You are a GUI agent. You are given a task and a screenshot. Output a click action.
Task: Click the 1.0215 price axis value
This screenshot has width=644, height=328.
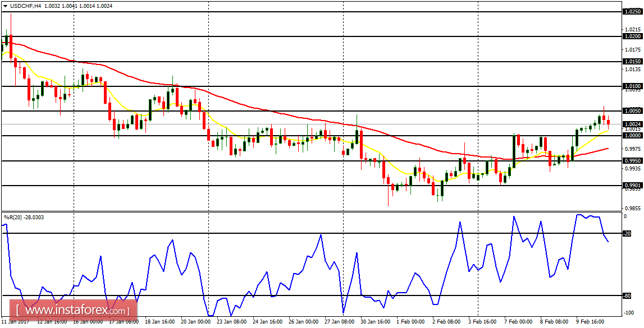click(x=632, y=30)
